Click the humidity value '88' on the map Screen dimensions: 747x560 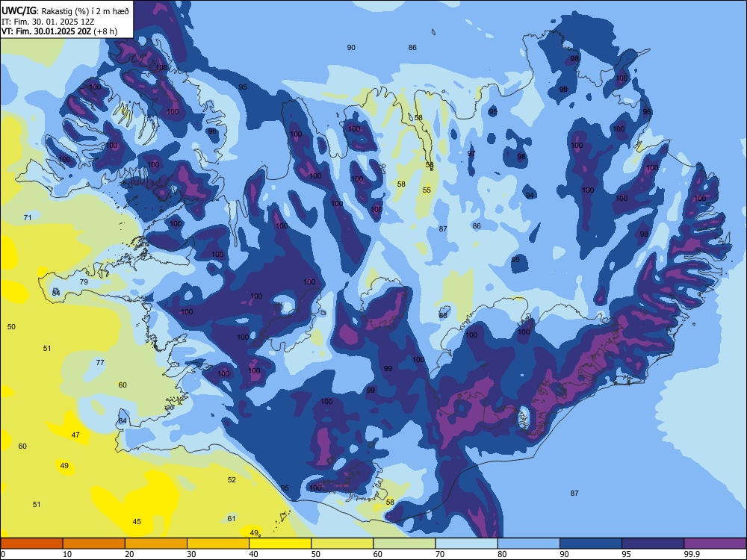coord(443,315)
